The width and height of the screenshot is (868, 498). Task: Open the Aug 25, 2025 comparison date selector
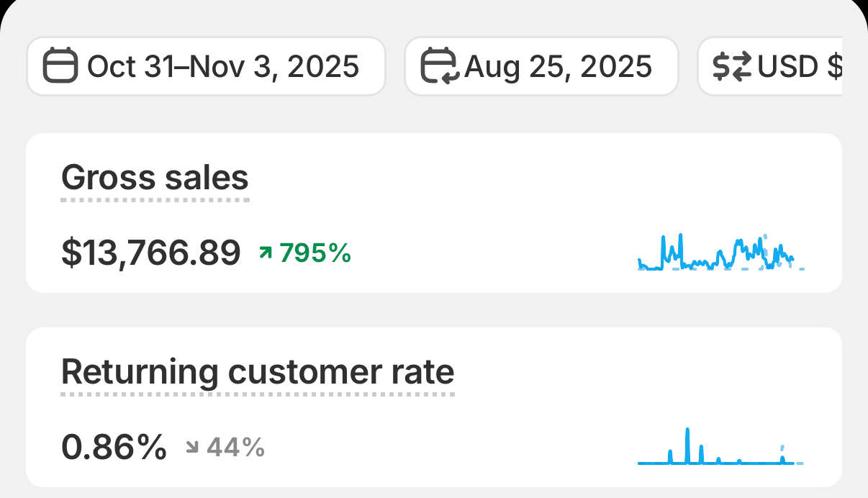pyautogui.click(x=541, y=66)
